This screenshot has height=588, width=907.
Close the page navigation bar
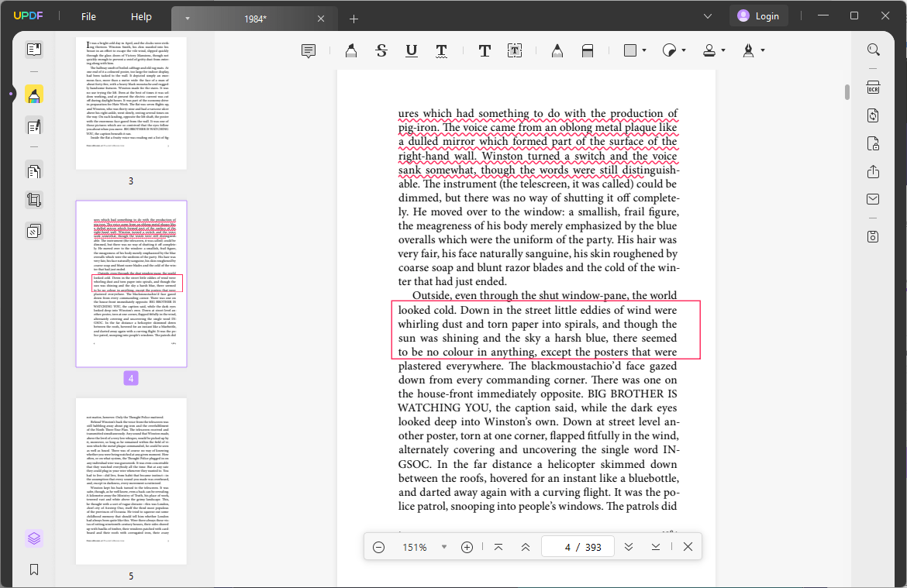pyautogui.click(x=688, y=547)
